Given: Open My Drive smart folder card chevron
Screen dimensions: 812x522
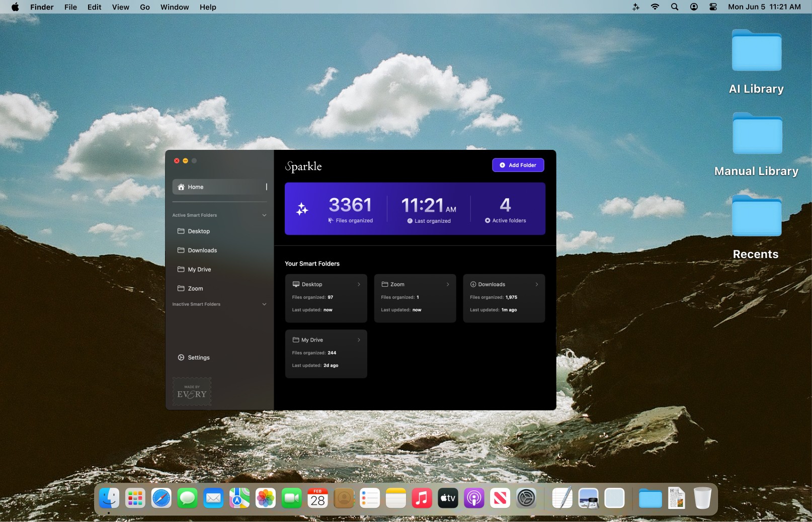Looking at the screenshot, I should tap(359, 340).
